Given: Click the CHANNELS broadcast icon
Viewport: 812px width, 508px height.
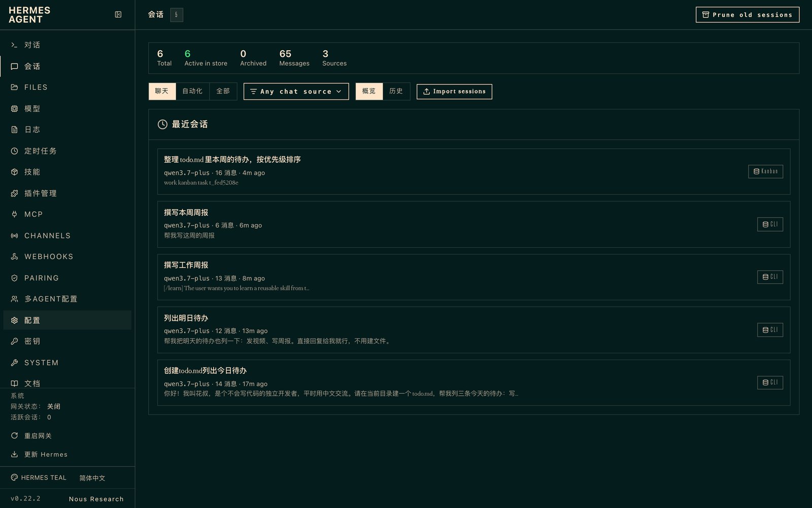Looking at the screenshot, I should 14,236.
